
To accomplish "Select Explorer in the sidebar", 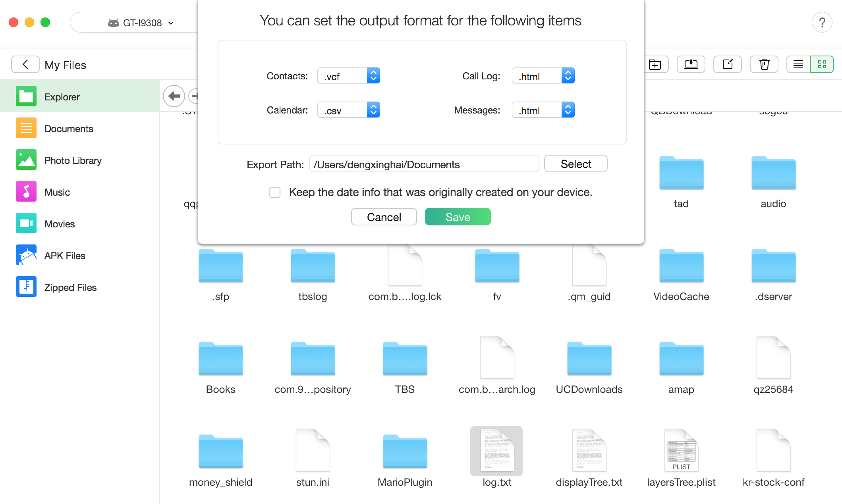I will pyautogui.click(x=79, y=96).
